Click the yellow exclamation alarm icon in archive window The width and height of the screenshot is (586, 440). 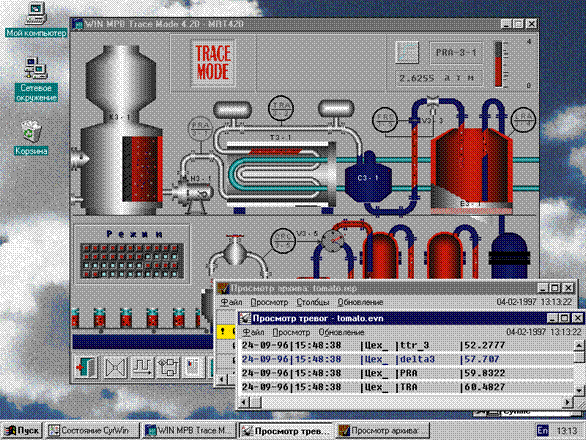click(x=223, y=331)
